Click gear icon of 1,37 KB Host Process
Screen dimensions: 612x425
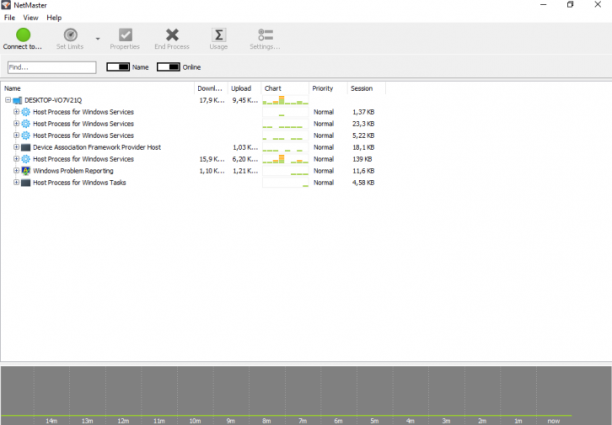pos(26,112)
